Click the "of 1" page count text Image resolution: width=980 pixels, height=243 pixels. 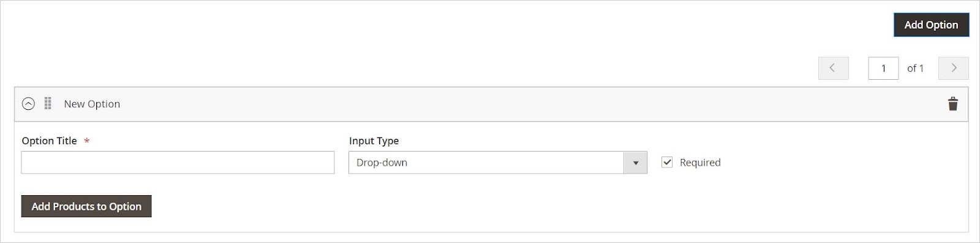[915, 68]
